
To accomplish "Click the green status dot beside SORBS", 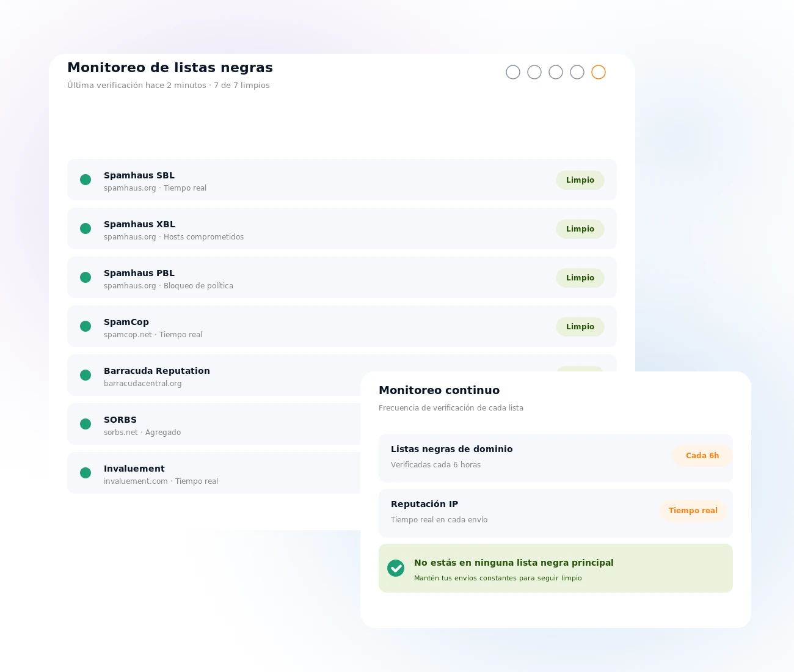I will coord(86,424).
